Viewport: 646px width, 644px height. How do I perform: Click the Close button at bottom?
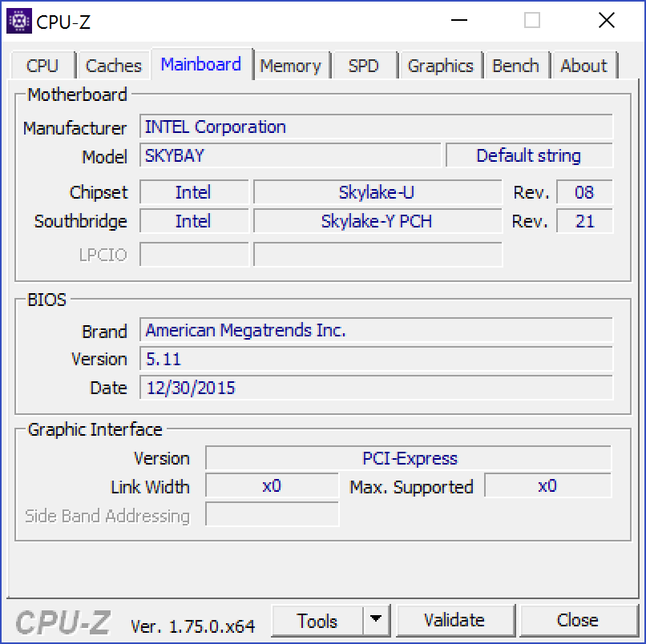click(578, 621)
